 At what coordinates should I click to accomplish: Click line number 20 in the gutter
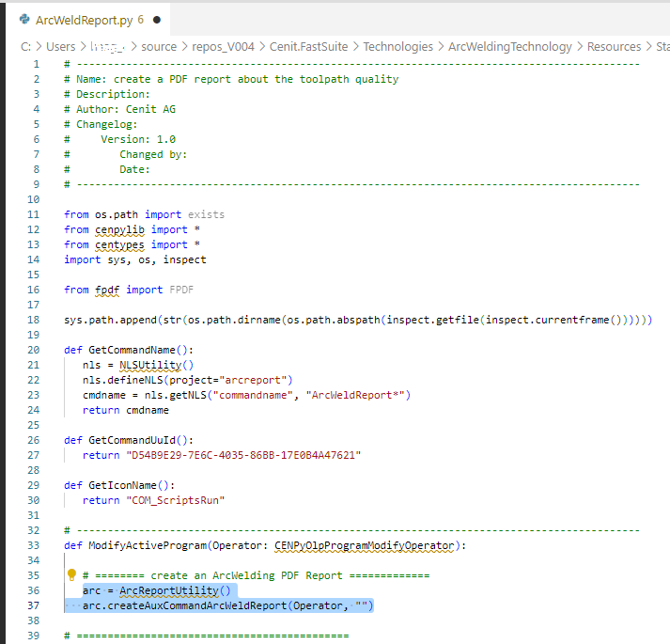[36, 350]
